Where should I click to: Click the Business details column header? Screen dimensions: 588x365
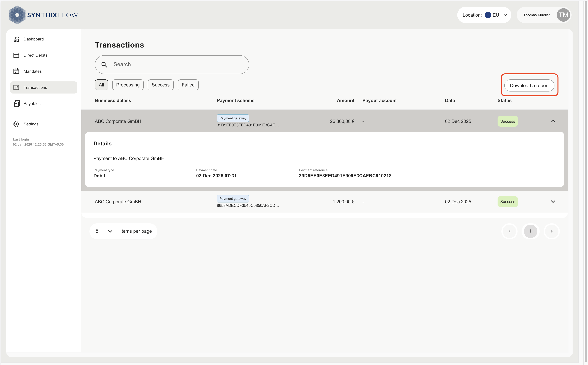(113, 100)
